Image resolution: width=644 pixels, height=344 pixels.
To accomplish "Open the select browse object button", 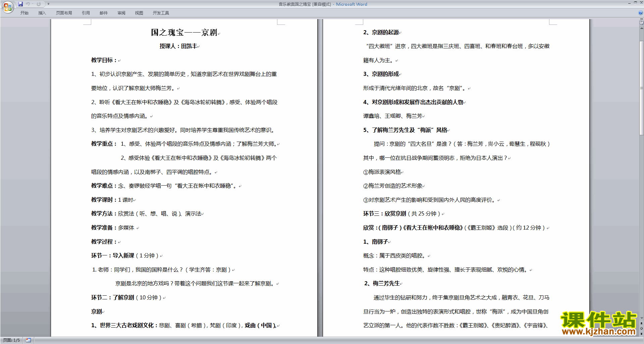I will [642, 328].
